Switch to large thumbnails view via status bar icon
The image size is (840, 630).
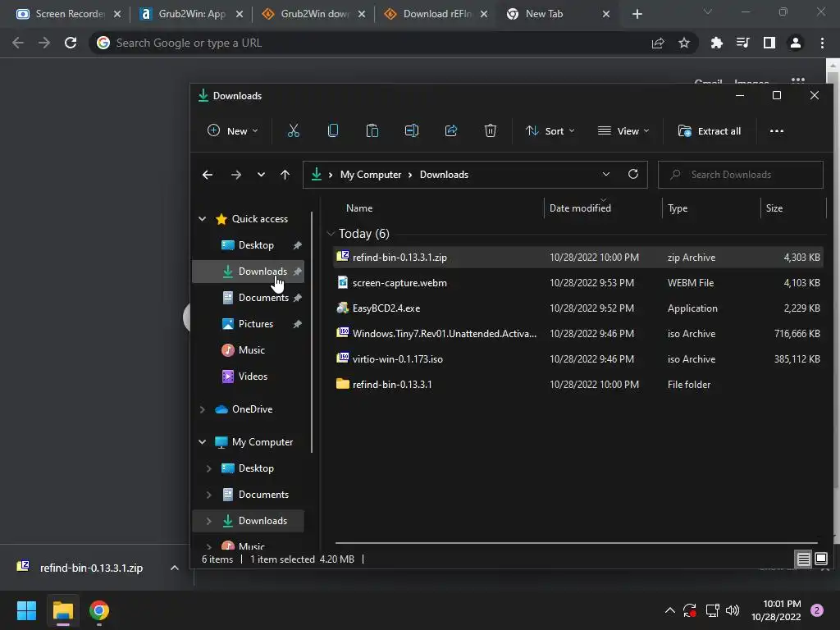(820, 559)
